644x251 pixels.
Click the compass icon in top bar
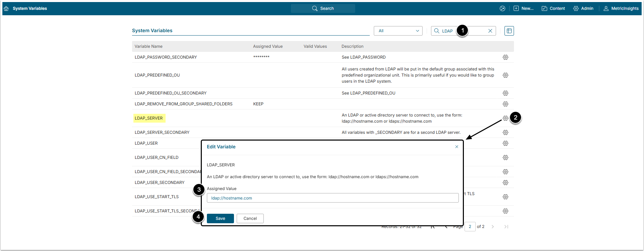pos(502,8)
